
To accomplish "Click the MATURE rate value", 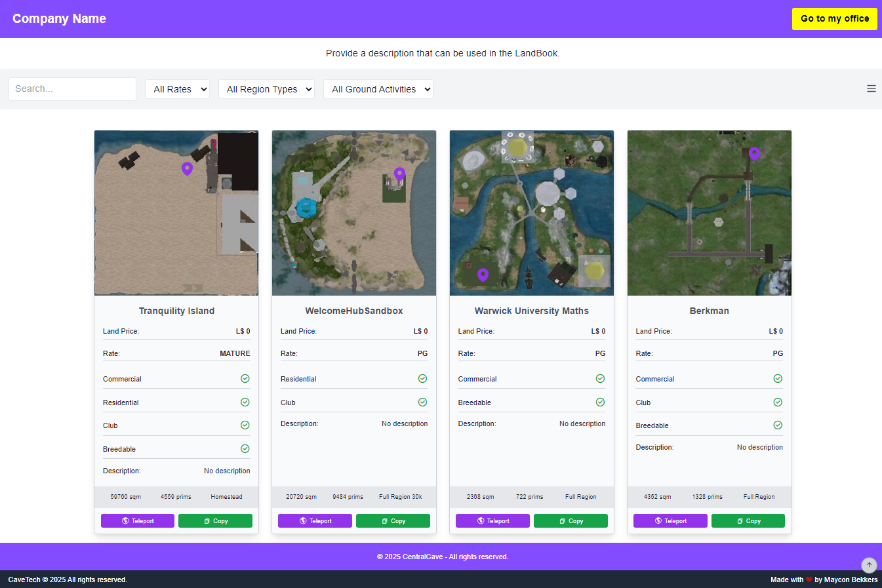I will tap(235, 353).
